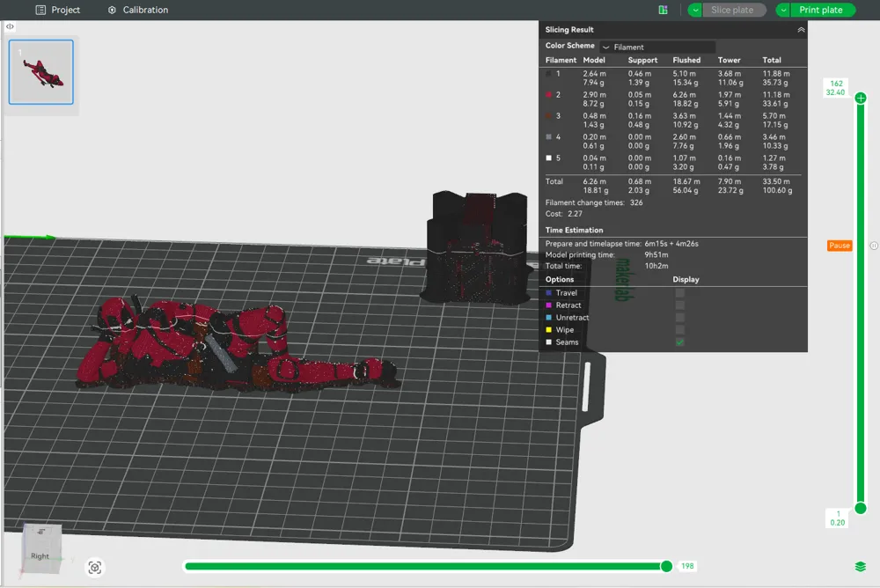Select plate 1 thumbnail
Screen dimensions: 880x588
tap(41, 72)
